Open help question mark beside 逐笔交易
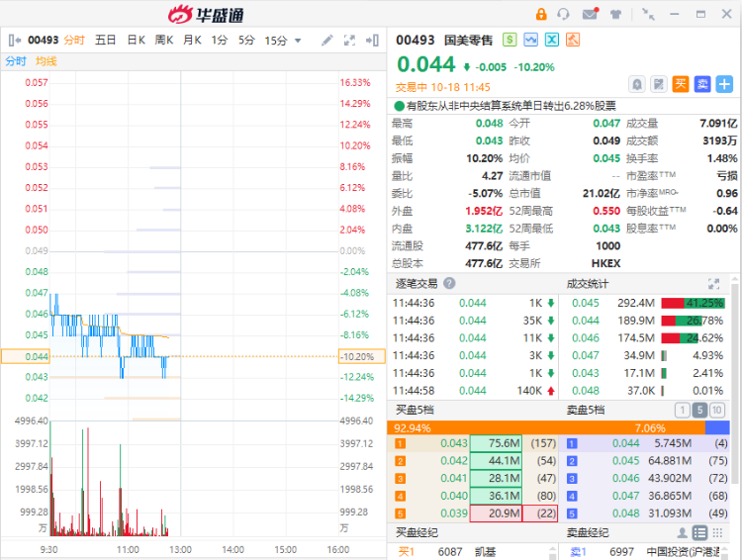Screen dimensions: 742x560 [x=449, y=283]
